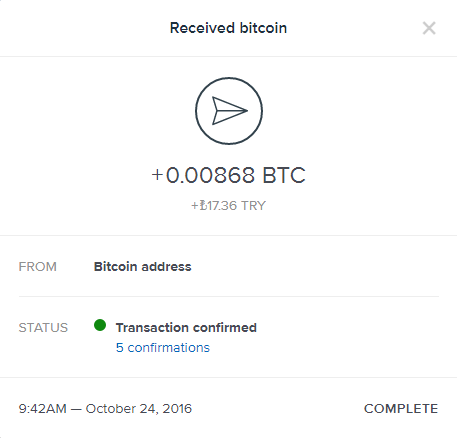
Task: Click the COMPLETE transaction state label
Action: [x=401, y=409]
